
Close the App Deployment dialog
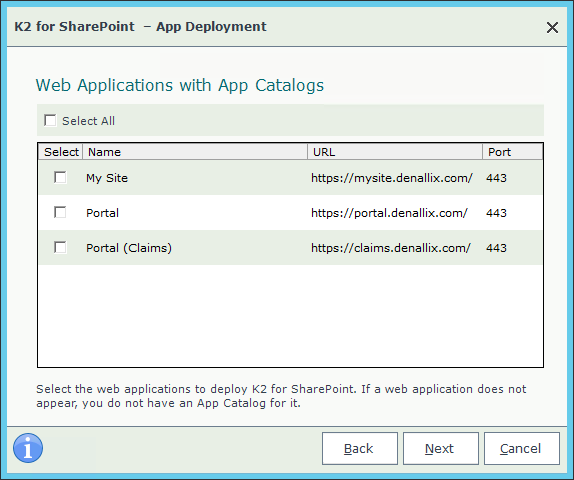tap(552, 27)
